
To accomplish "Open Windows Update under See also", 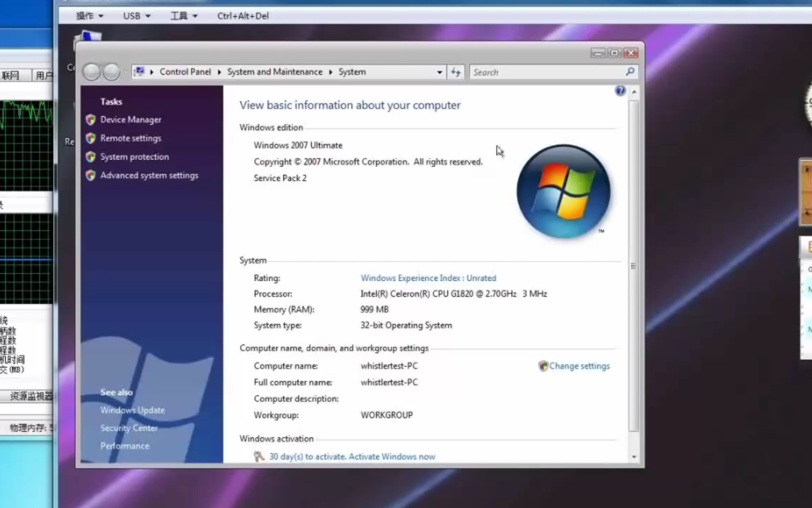I will coord(133,410).
